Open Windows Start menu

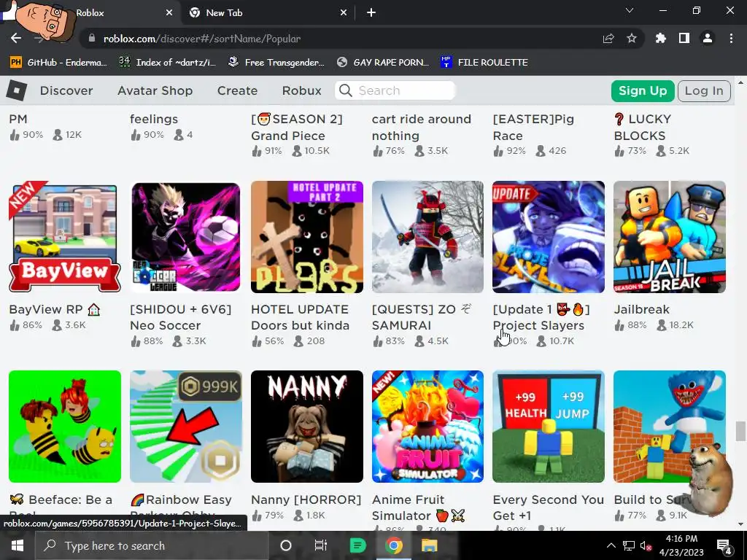coord(18,545)
